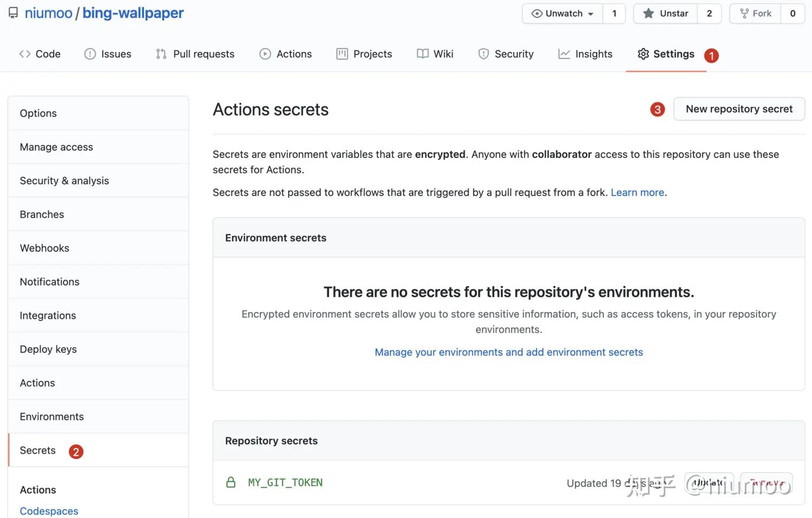
Task: Click the repository bookmark icon beside niumoo
Action: point(13,12)
